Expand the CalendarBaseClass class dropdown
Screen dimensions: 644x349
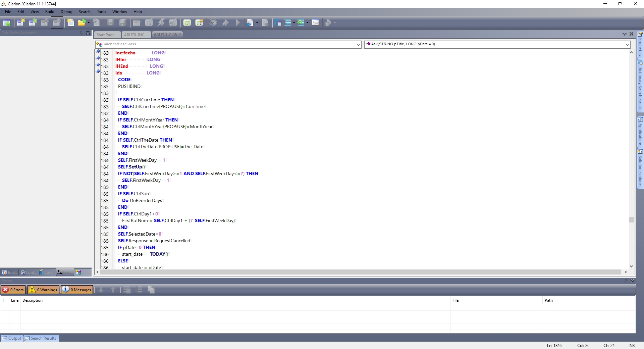(x=358, y=44)
